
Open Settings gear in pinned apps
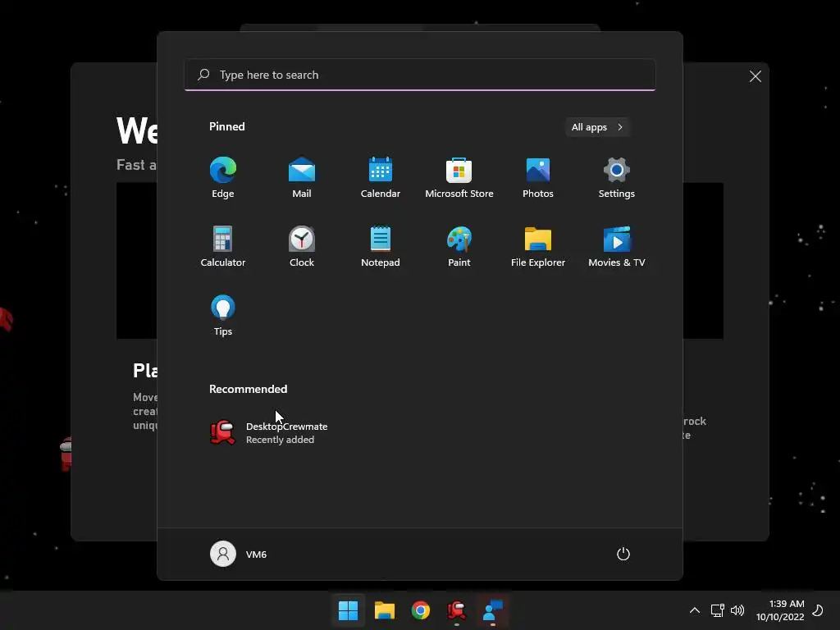(617, 177)
